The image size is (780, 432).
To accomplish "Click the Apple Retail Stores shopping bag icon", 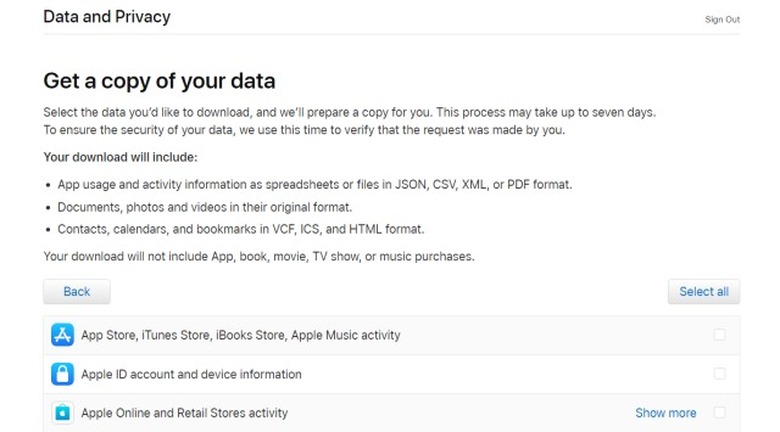I will pos(63,412).
